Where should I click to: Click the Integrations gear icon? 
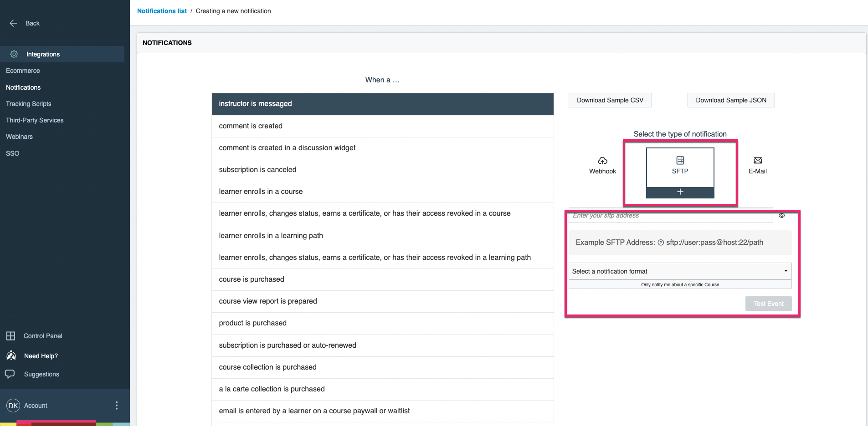pos(14,54)
